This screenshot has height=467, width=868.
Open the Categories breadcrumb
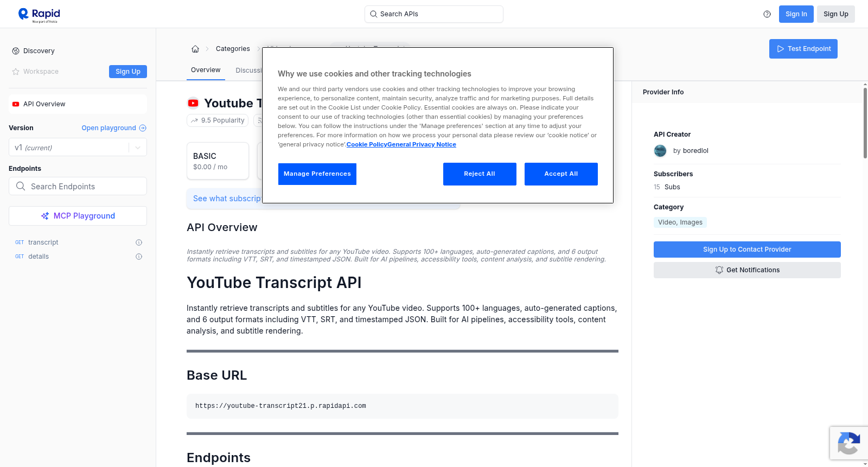233,49
